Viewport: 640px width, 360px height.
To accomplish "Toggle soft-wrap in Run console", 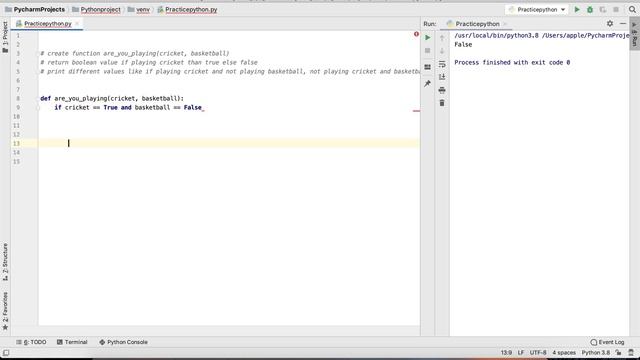I will (442, 64).
